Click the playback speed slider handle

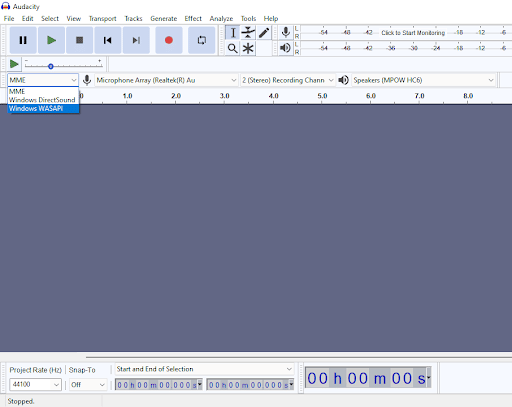pyautogui.click(x=51, y=66)
